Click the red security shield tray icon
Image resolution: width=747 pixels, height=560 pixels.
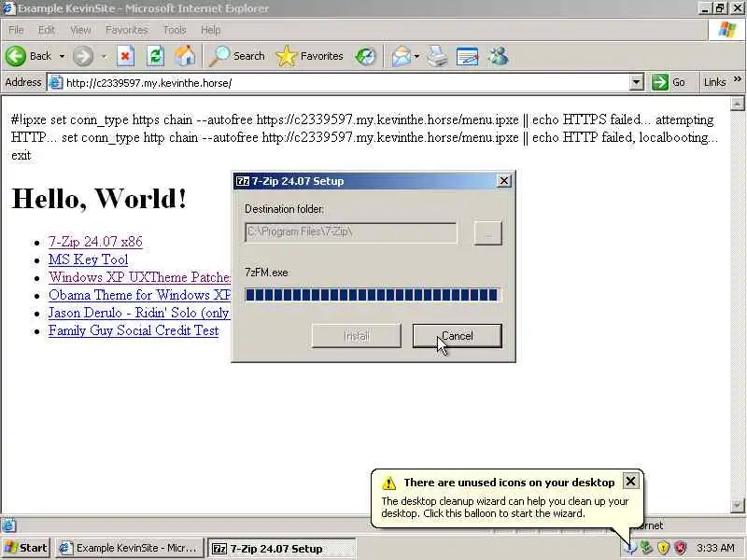pyautogui.click(x=681, y=548)
